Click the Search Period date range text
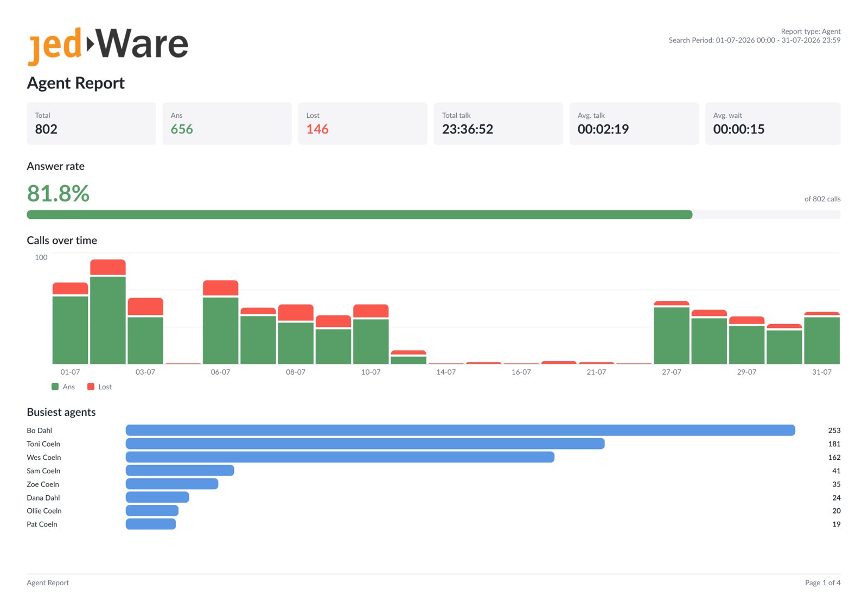Viewport: 868px width, 614px height. [755, 40]
